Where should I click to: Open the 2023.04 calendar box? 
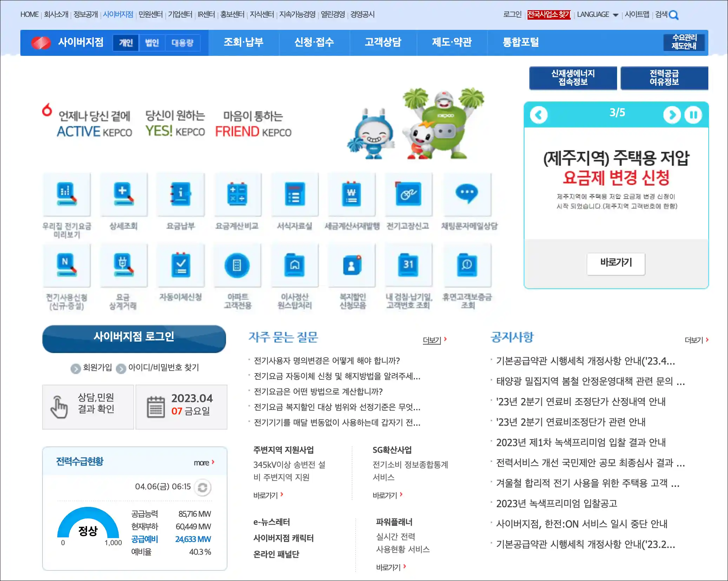coord(181,407)
